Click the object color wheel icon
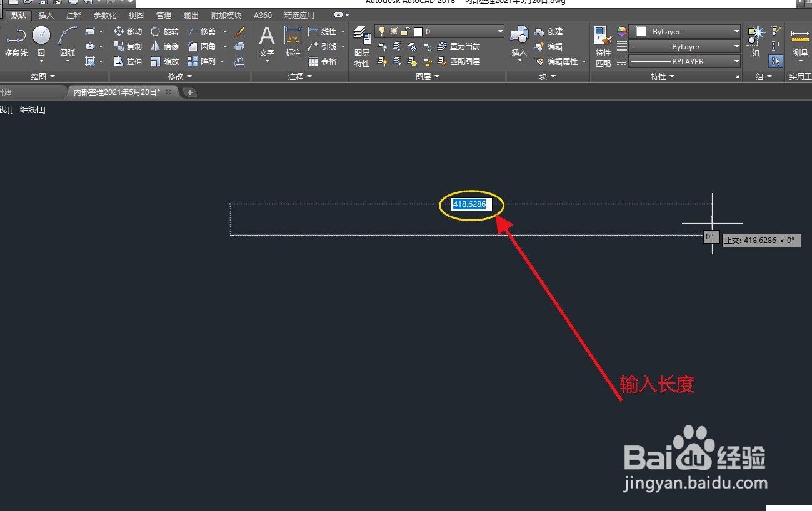 pyautogui.click(x=621, y=31)
